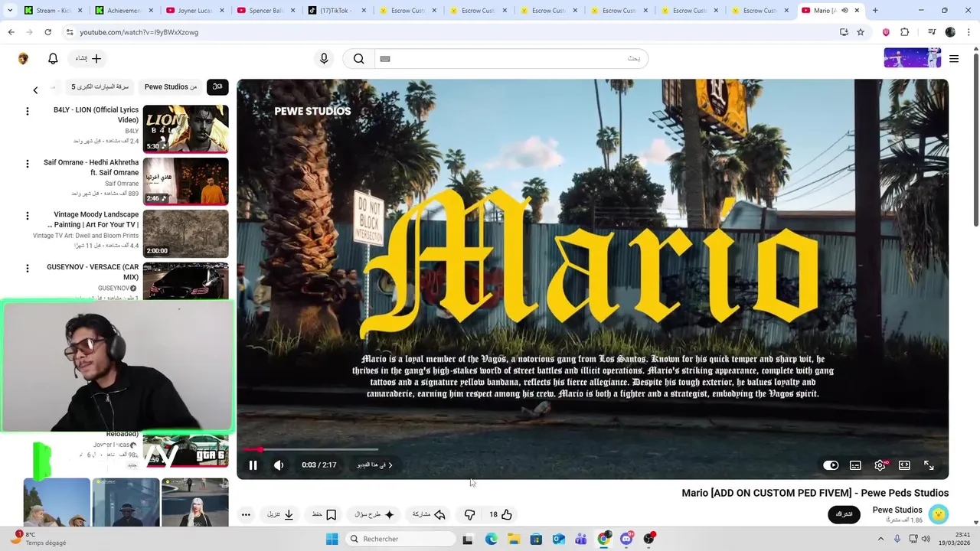
Task: Save the video with bookmark button
Action: [x=324, y=515]
